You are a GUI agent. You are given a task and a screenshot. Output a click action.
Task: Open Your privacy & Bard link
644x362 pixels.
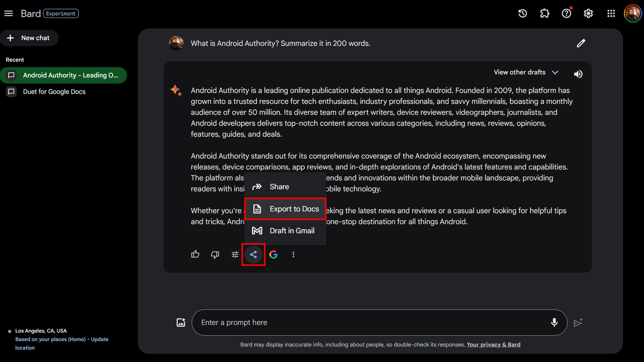click(493, 345)
